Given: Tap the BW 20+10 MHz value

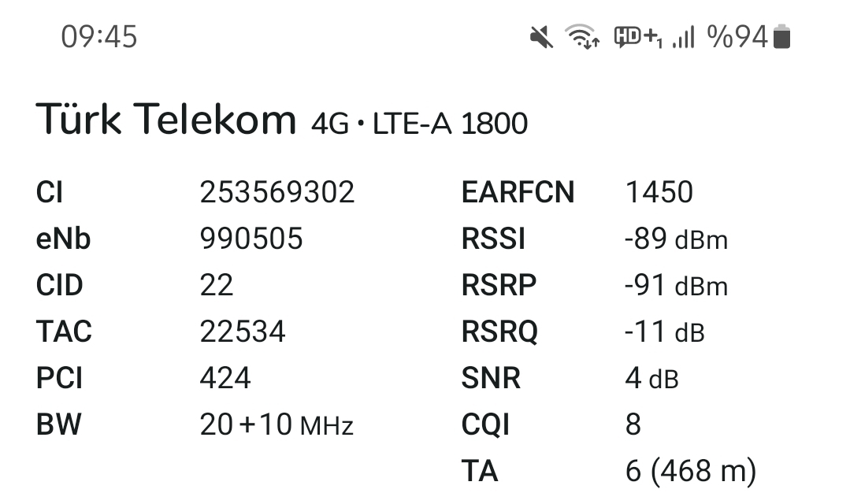Looking at the screenshot, I should point(277,424).
